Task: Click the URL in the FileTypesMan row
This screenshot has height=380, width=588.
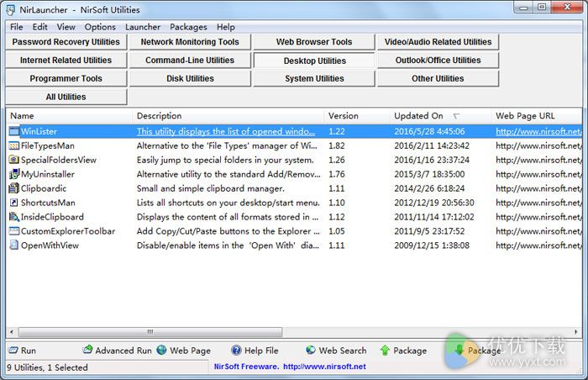Action: click(x=538, y=145)
